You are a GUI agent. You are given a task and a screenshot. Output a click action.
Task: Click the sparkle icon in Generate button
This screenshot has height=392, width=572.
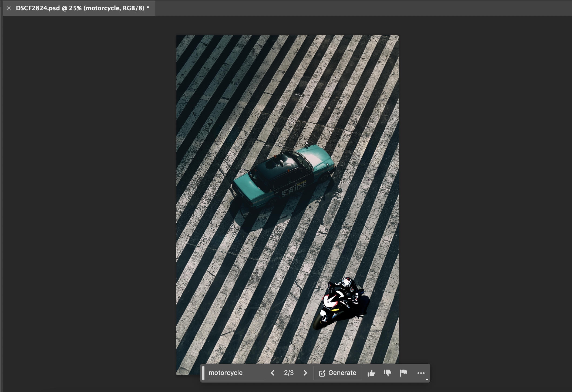click(322, 373)
